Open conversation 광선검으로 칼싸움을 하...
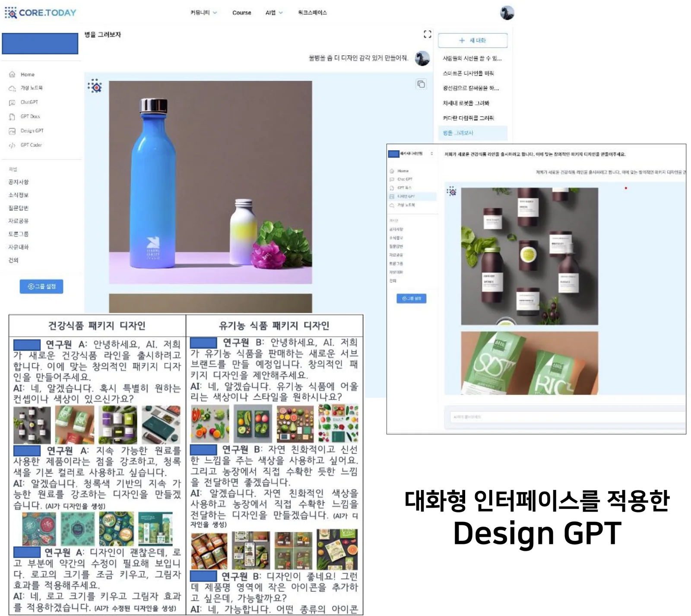 471,88
